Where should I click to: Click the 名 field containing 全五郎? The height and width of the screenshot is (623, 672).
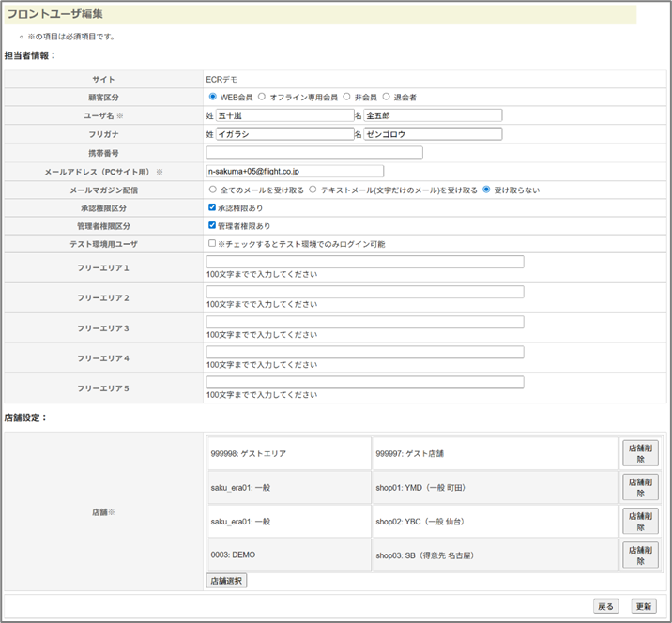(x=433, y=115)
